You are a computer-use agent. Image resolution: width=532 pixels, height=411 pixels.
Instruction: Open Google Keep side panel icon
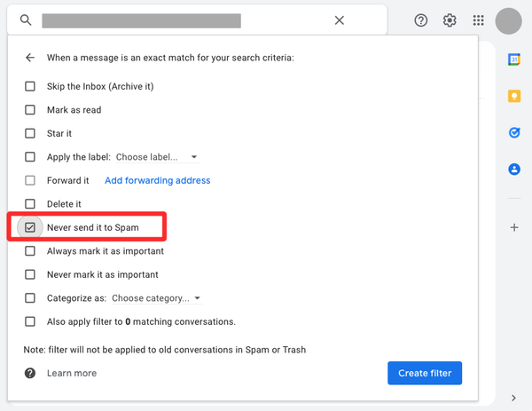pos(514,96)
